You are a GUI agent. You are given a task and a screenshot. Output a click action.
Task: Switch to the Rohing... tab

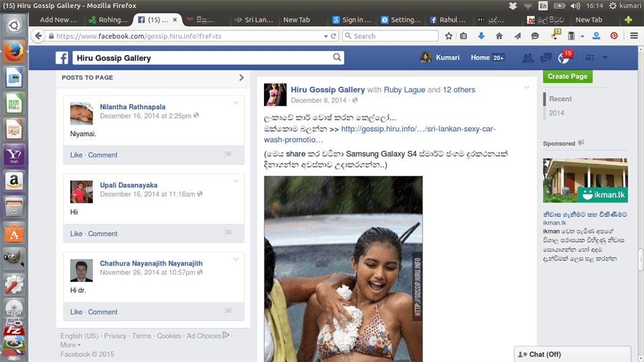[108, 20]
